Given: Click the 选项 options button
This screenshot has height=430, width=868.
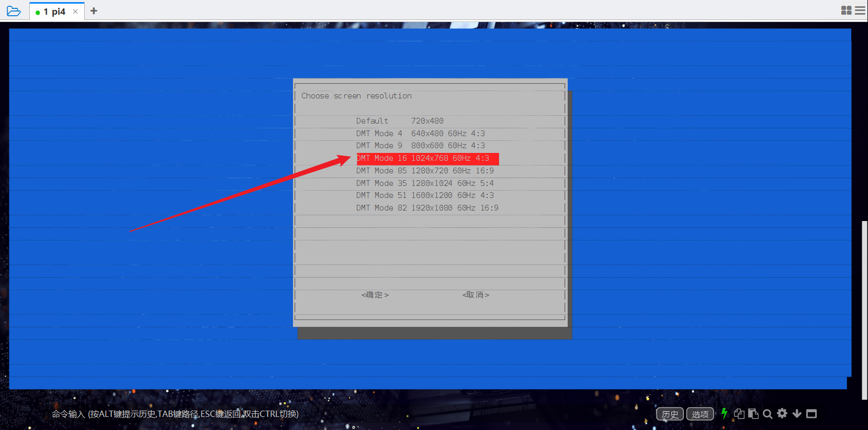Looking at the screenshot, I should point(700,414).
